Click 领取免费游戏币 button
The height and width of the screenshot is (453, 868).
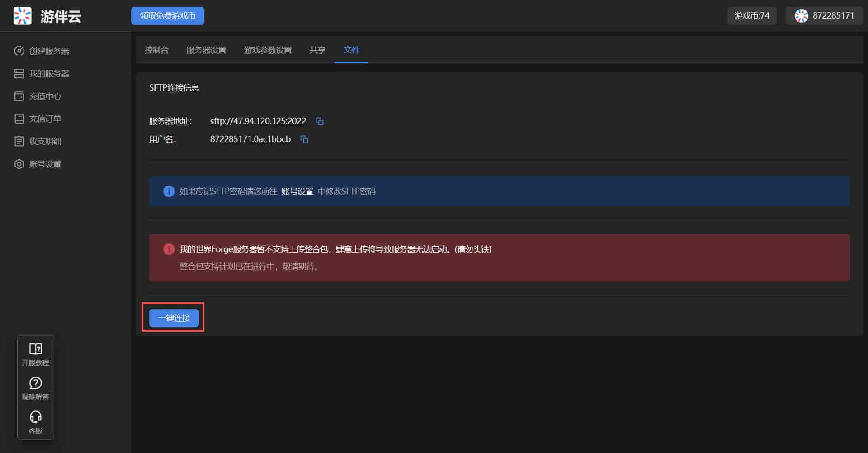click(x=168, y=16)
